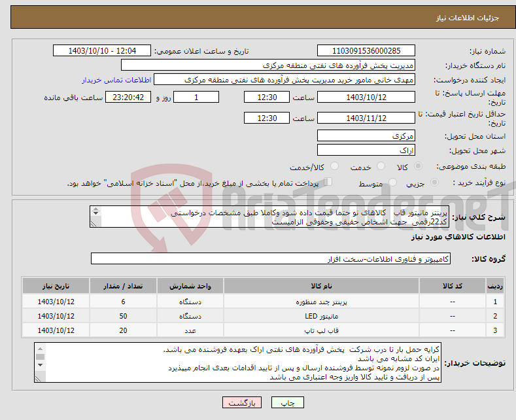516x420 pixels.
Task: Click the buyer notes scrollbar thumb
Action: 40,357
